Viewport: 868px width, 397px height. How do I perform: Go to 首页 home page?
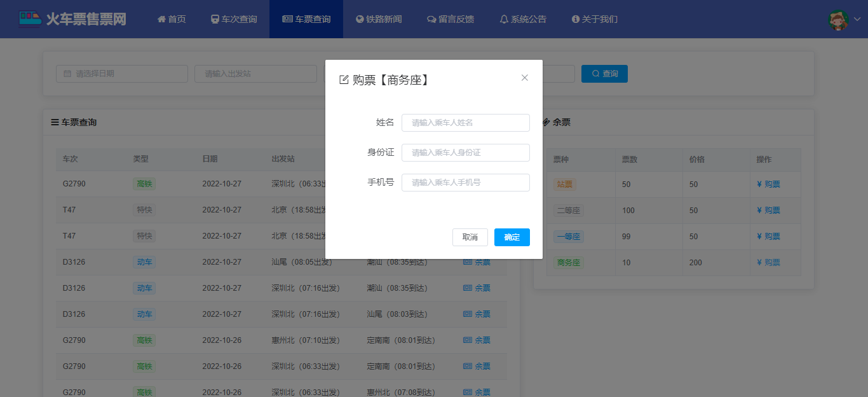click(172, 19)
